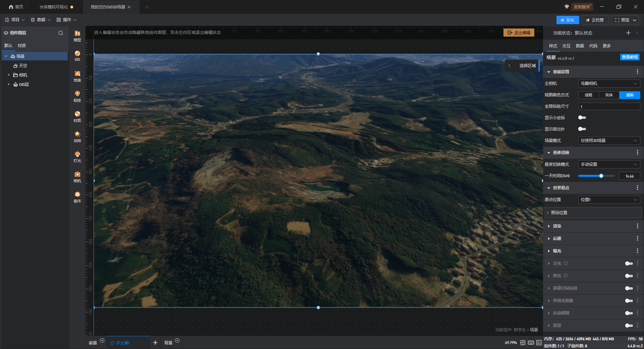This screenshot has height=349, width=644.
Task: Toggle 显示指北针 switch
Action: (582, 129)
